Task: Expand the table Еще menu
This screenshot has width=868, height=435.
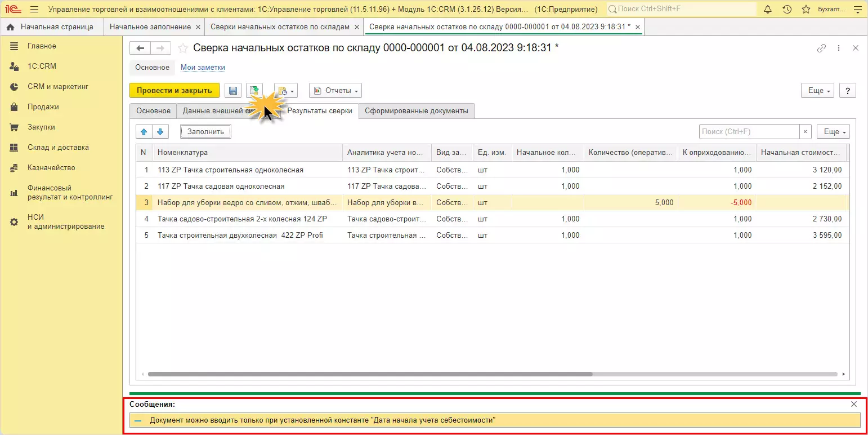Action: point(833,132)
